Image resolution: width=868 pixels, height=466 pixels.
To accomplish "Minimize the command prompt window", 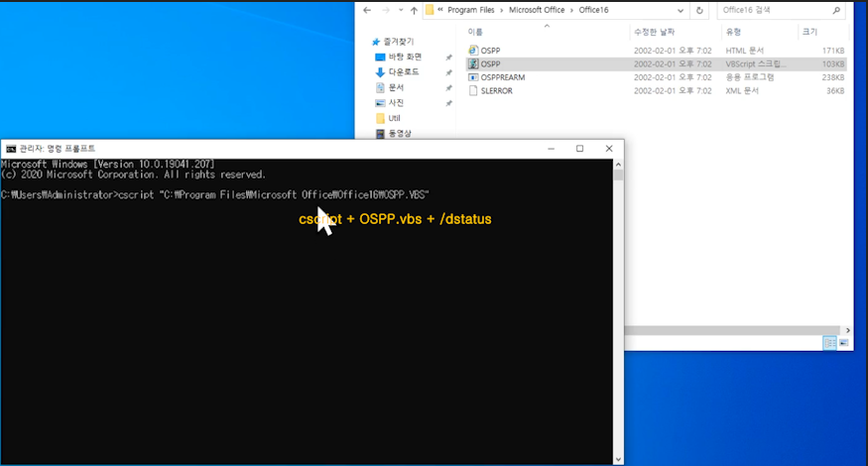I will pyautogui.click(x=551, y=149).
